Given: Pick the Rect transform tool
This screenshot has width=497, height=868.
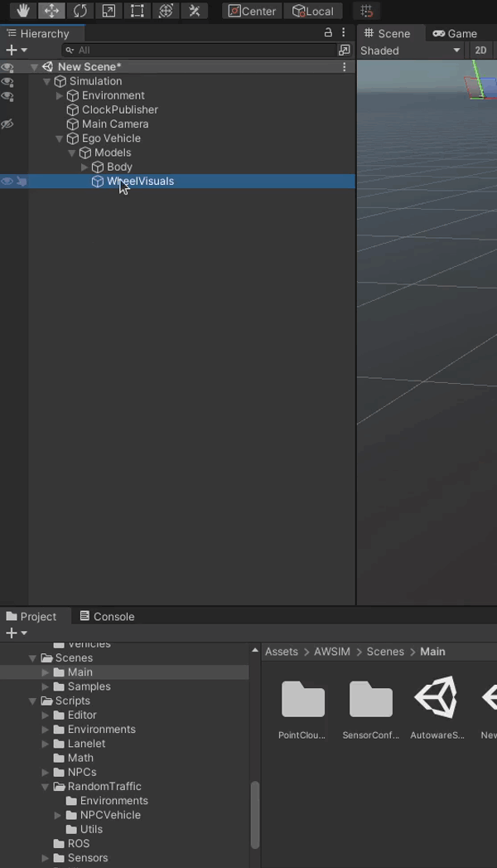Looking at the screenshot, I should pos(137,11).
